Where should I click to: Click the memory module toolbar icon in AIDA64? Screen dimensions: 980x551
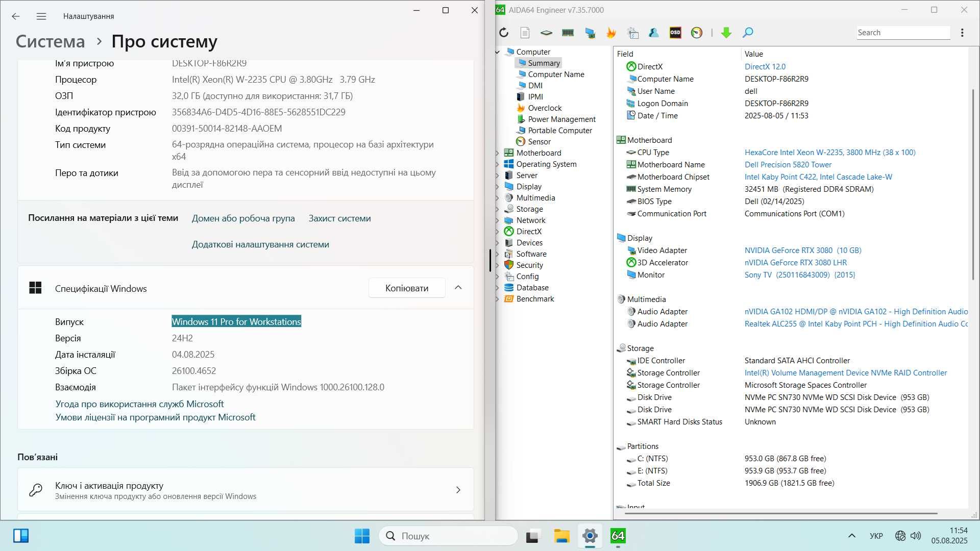568,33
